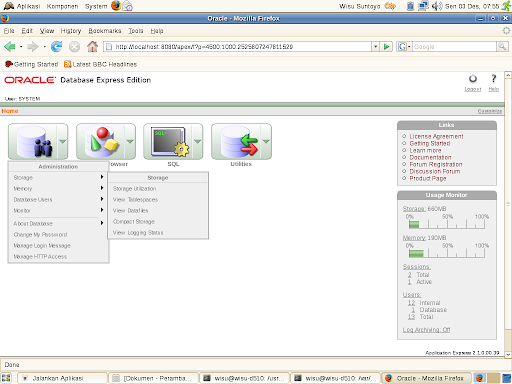Open the Sessions link

[x=417, y=267]
